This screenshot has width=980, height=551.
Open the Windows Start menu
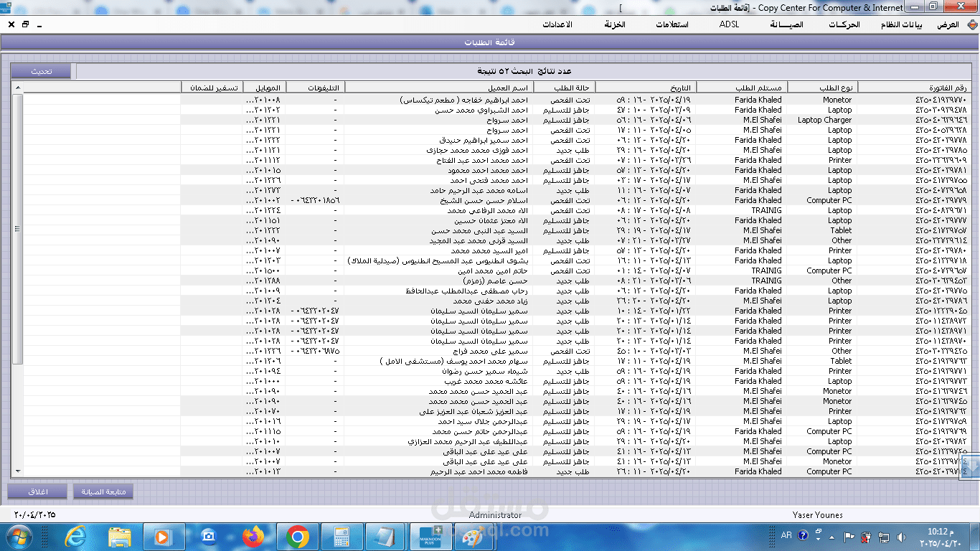18,536
